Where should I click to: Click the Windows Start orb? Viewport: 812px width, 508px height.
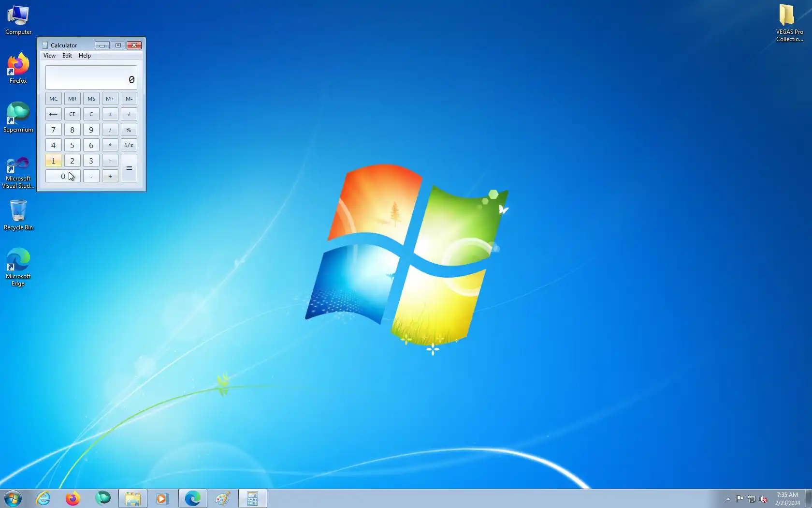click(13, 498)
